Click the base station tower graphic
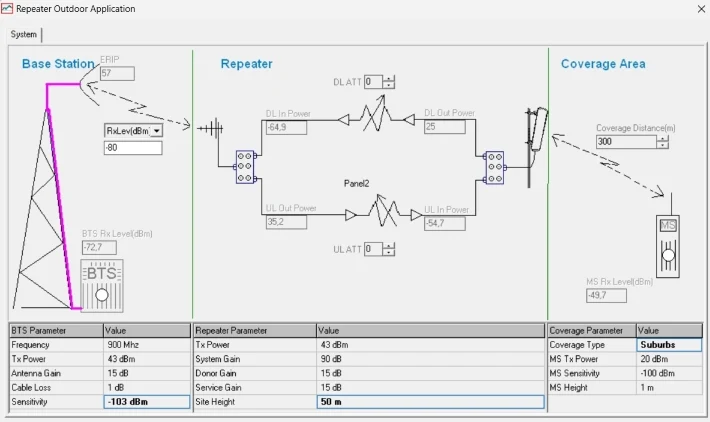710x422 pixels. (x=45, y=197)
